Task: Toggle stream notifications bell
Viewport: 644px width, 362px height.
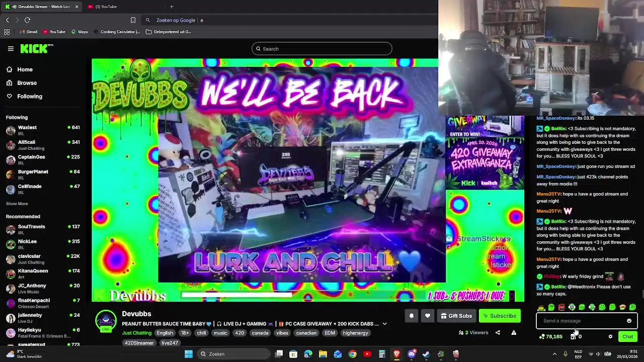Action: (x=411, y=316)
